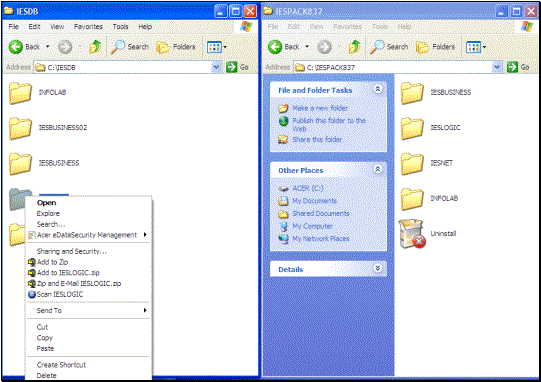The height and width of the screenshot is (382, 541).
Task: Open Help menu in IESDB window
Action: [145, 27]
